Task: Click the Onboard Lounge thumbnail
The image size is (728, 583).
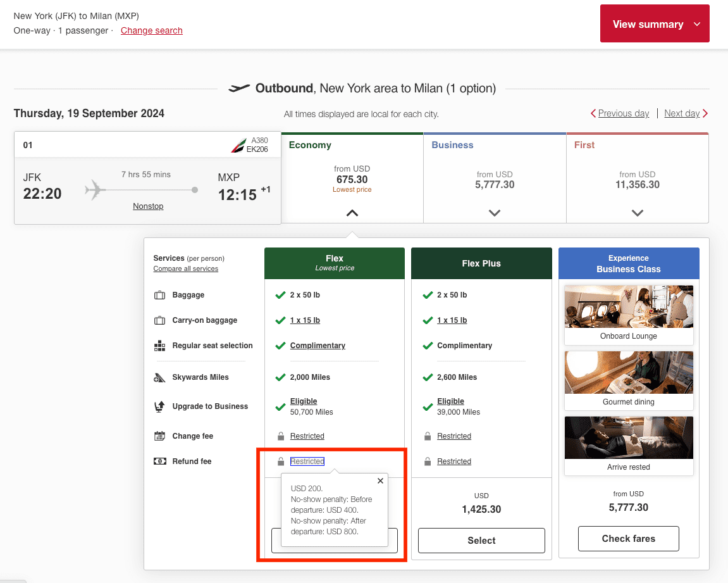Action: tap(629, 307)
